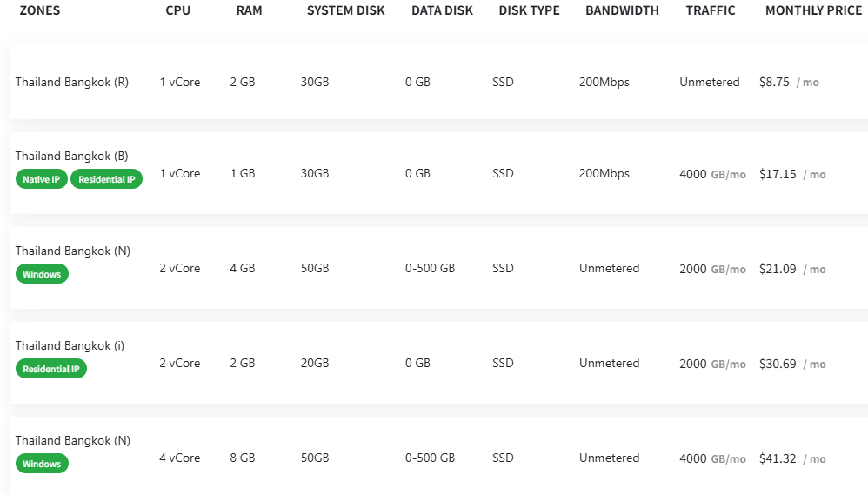Select the DISK TYPE column header
Viewport: 868px width, 495px height.
(529, 10)
